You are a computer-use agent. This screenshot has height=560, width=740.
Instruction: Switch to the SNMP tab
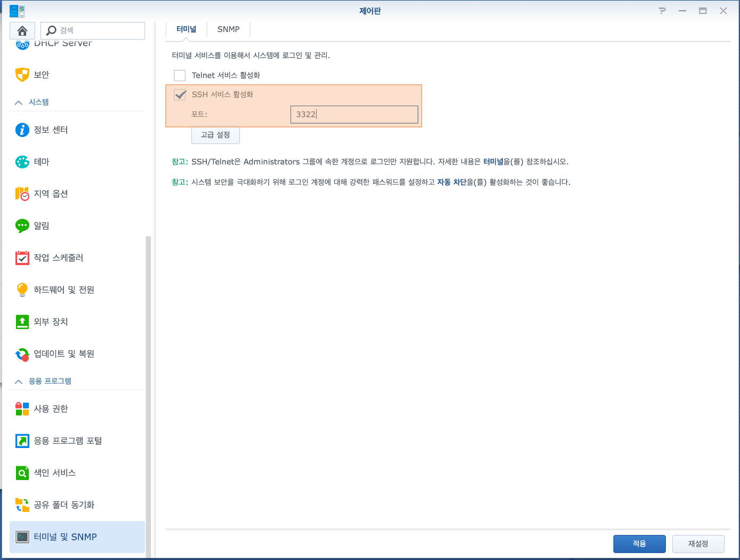pos(228,29)
